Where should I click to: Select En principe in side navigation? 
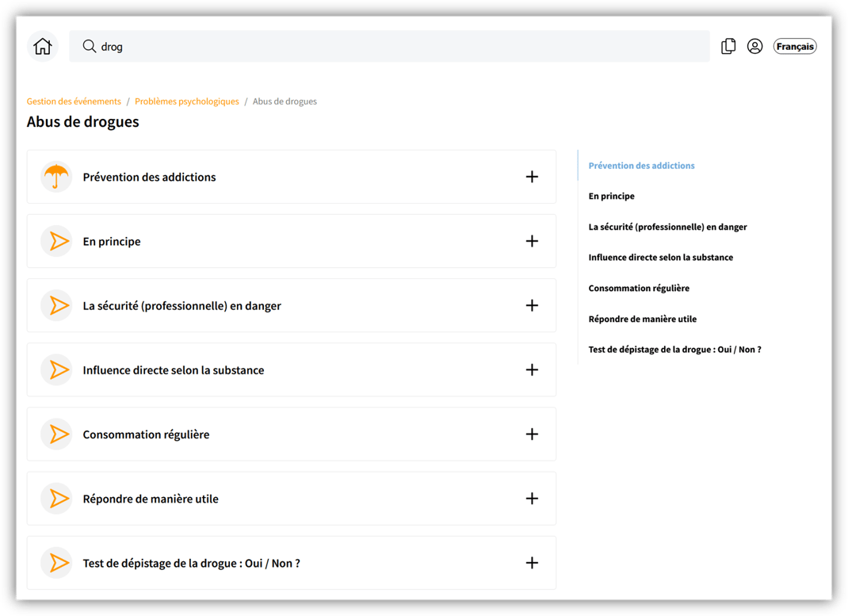tap(611, 196)
